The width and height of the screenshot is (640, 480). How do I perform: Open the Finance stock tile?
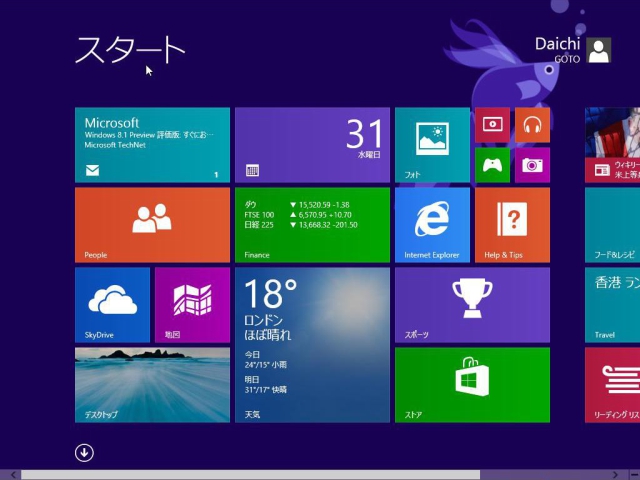pos(312,225)
